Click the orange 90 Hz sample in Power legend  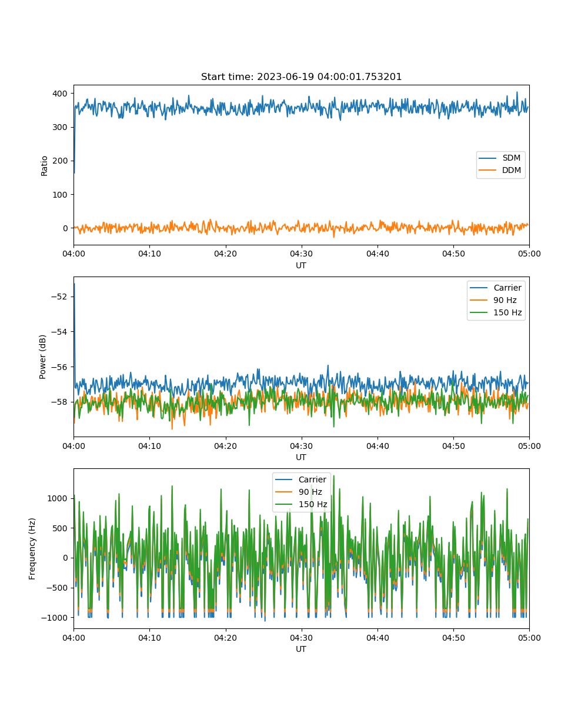click(480, 300)
